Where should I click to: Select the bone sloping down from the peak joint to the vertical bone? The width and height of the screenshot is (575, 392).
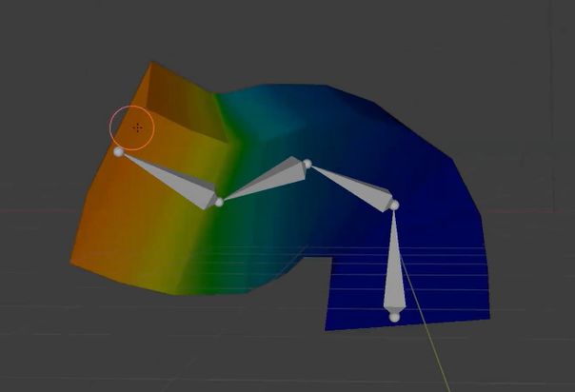coord(351,188)
